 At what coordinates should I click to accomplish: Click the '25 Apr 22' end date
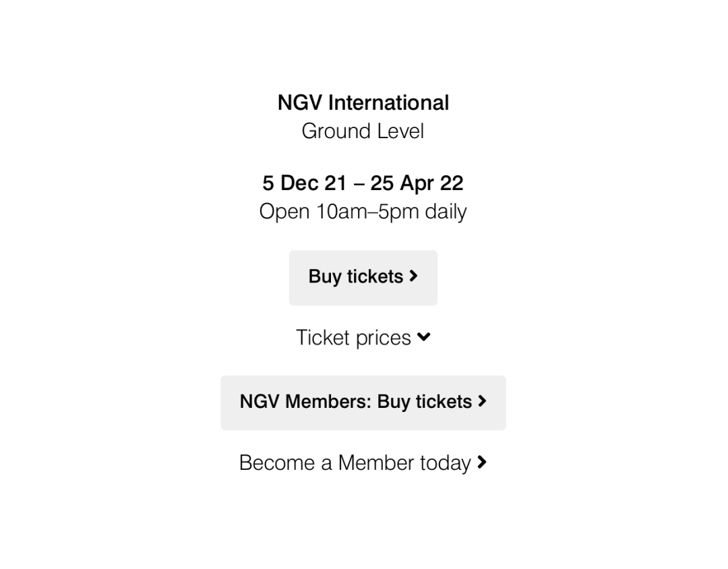[417, 183]
